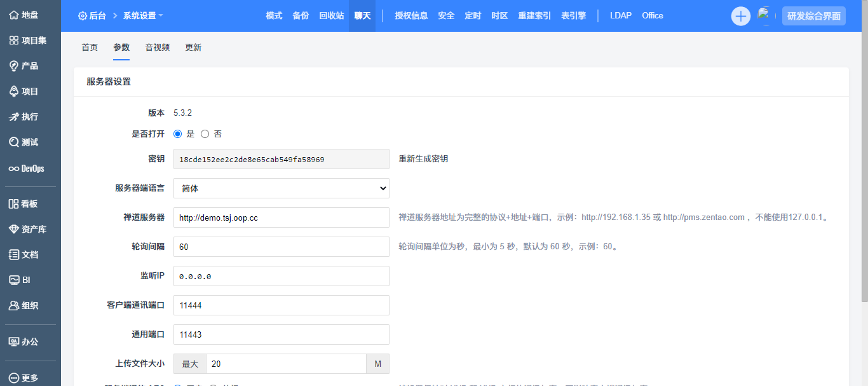Open the 看板 kanban icon
Screen dimensions: 868x386
pos(14,203)
